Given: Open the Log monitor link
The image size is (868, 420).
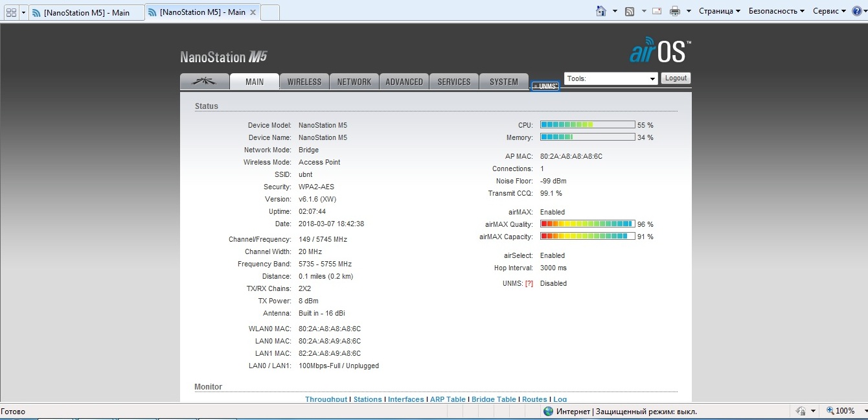Looking at the screenshot, I should 560,399.
